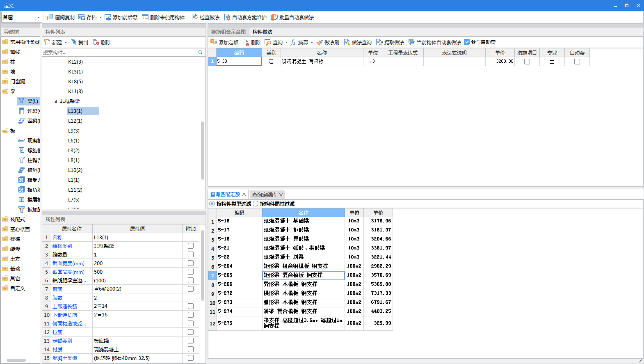Open the 名称 property link
The image size is (644, 364).
click(x=57, y=238)
